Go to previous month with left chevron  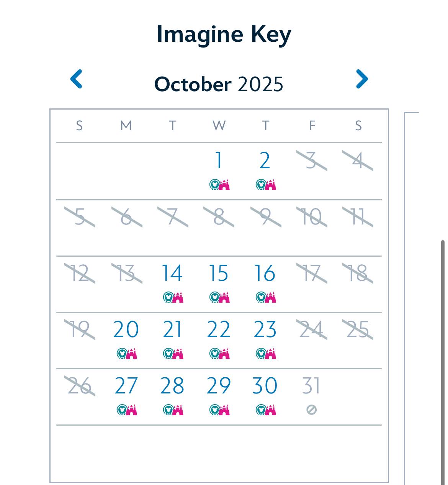pyautogui.click(x=77, y=79)
